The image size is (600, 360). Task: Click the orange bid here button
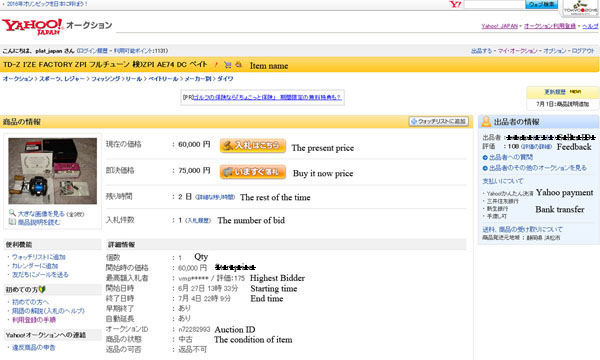(x=253, y=145)
